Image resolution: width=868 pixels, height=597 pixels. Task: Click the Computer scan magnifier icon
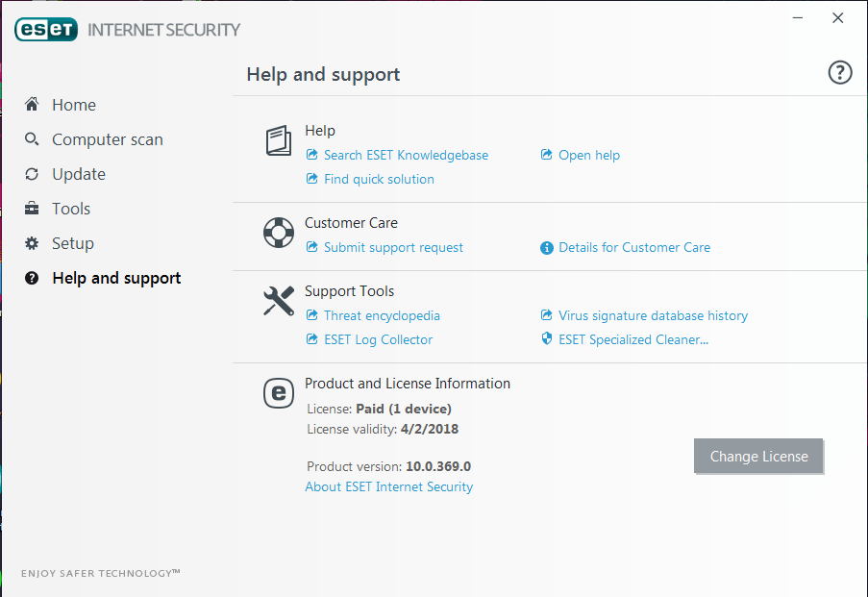[x=32, y=139]
